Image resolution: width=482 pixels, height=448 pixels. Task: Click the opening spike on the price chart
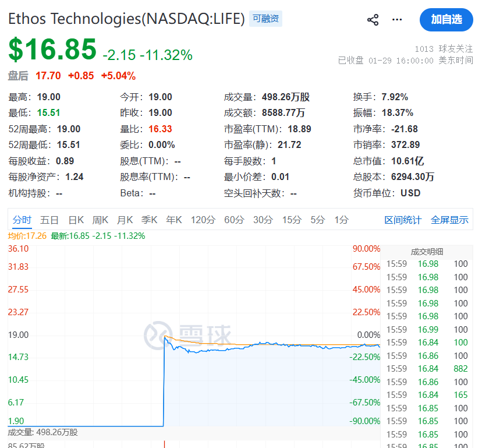[165, 337]
